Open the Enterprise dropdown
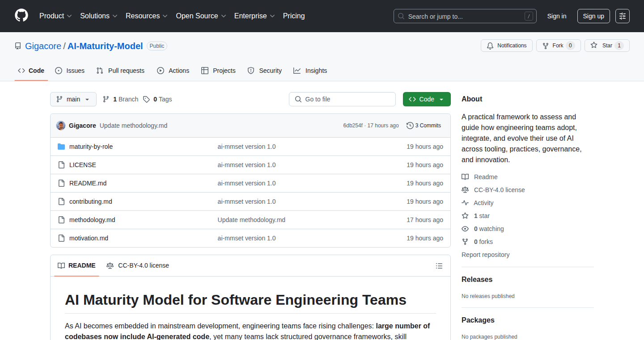This screenshot has height=340, width=644. click(254, 16)
